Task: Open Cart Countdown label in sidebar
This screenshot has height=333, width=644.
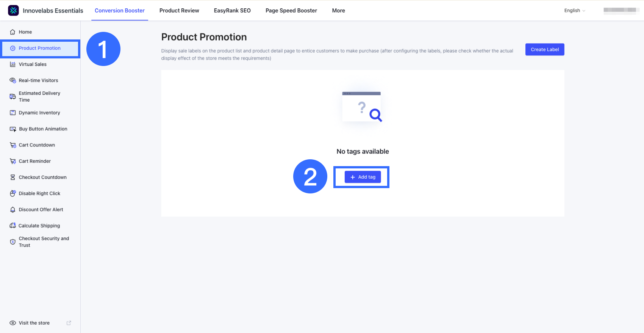Action: (x=37, y=145)
